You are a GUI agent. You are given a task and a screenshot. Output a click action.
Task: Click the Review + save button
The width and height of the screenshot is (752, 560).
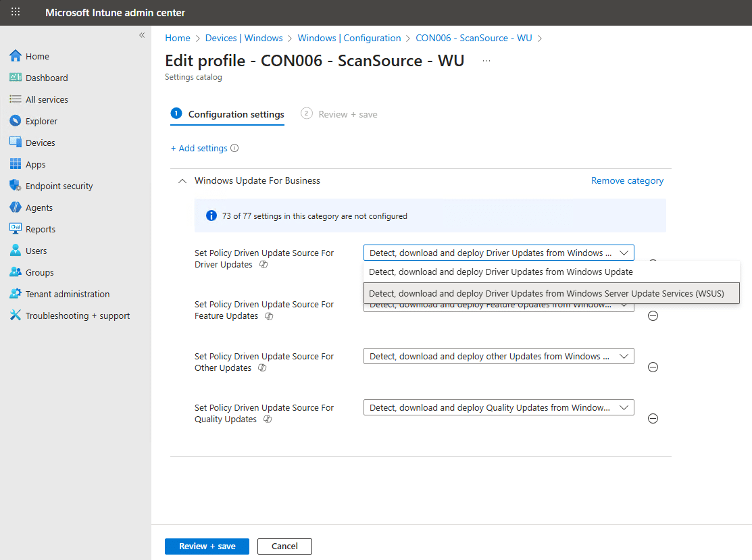pyautogui.click(x=207, y=546)
